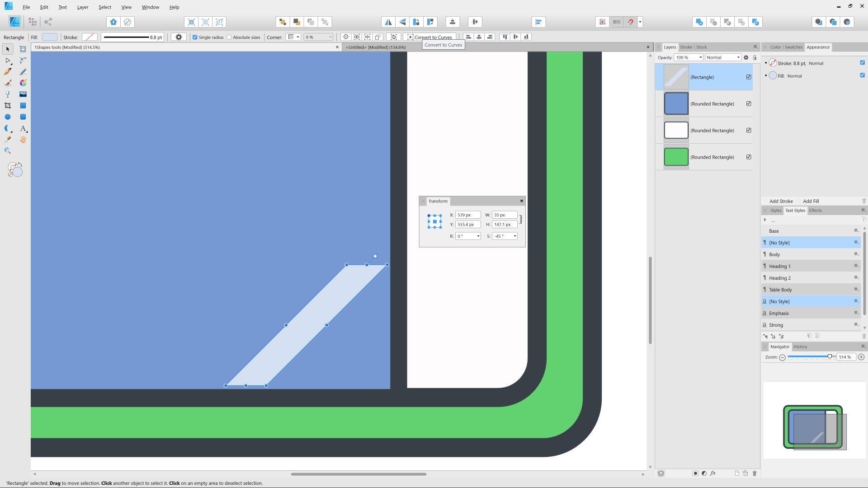Screen dimensions: 868x488
Task: Click the Add Fill button
Action: pyautogui.click(x=811, y=201)
